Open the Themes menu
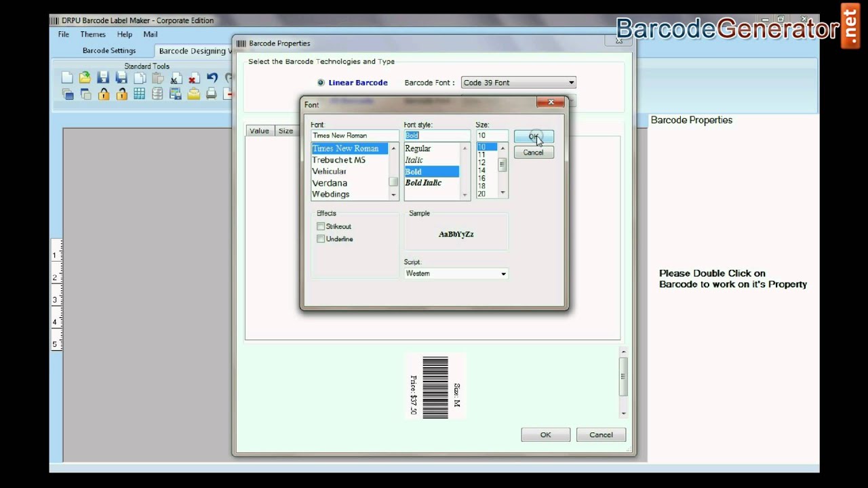The image size is (868, 488). tap(93, 35)
